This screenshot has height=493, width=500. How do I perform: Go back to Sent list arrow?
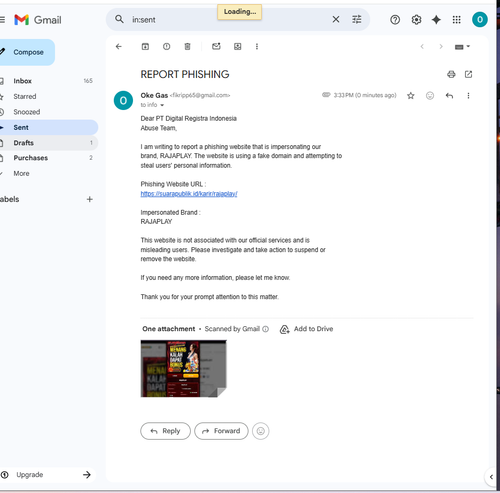[119, 47]
